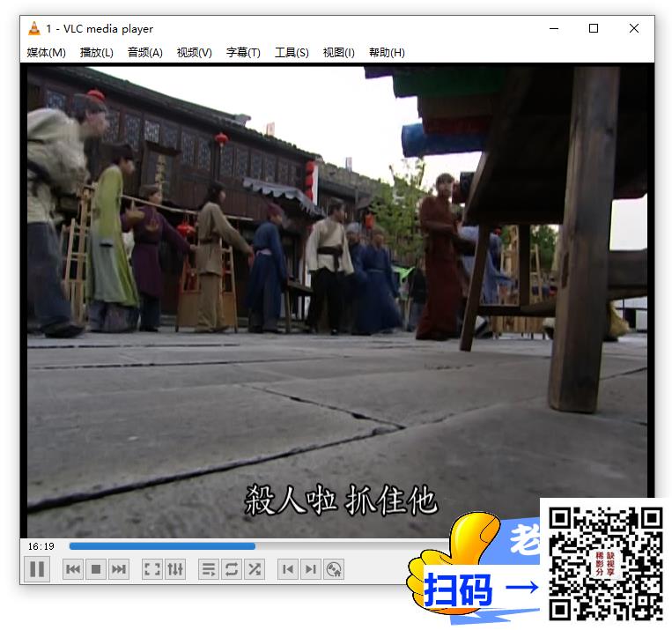
Task: Click the VLC cone icon in title bar
Action: (x=33, y=29)
